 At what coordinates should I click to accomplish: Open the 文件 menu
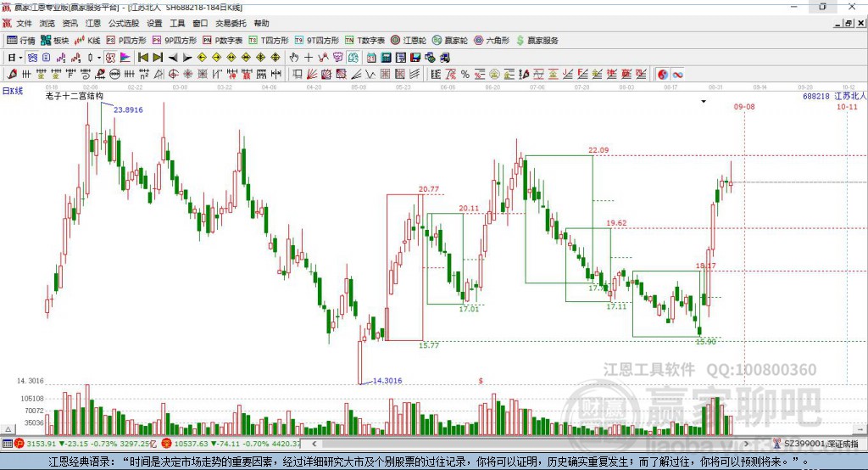point(24,23)
